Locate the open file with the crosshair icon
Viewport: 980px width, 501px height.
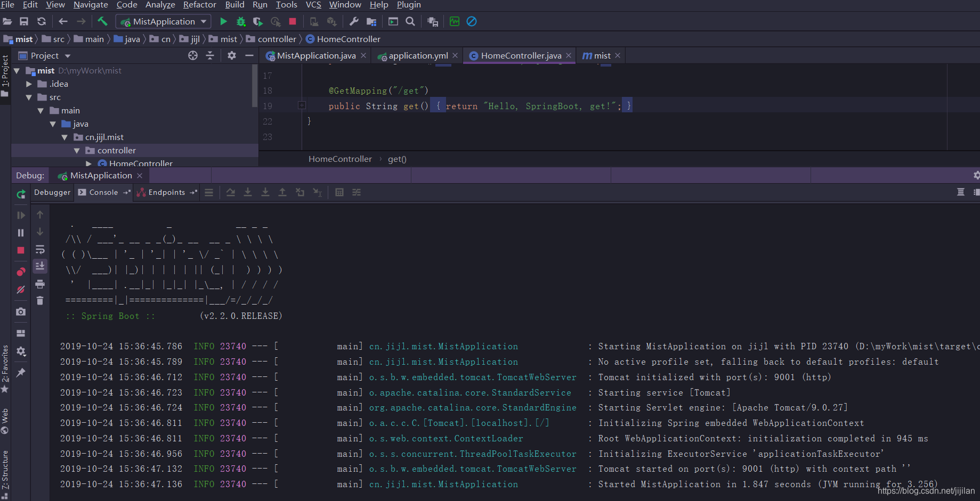click(x=193, y=55)
